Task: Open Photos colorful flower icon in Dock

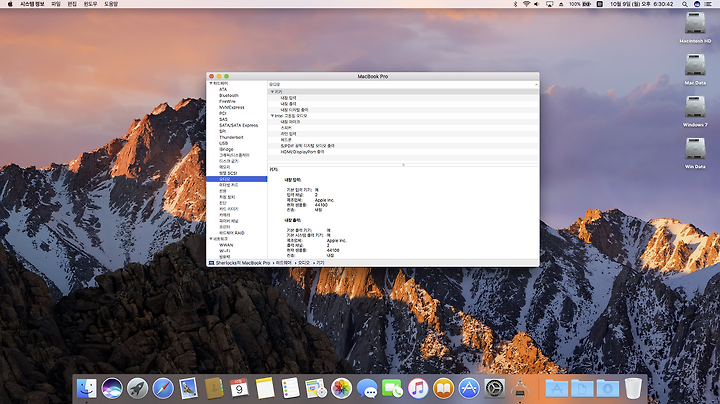Action: 341,388
